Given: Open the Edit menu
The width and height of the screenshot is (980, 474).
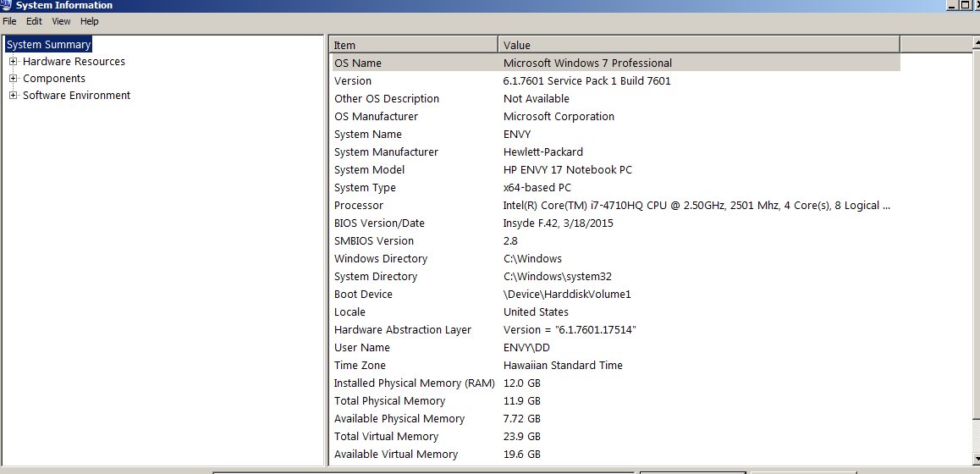Looking at the screenshot, I should pos(34,21).
